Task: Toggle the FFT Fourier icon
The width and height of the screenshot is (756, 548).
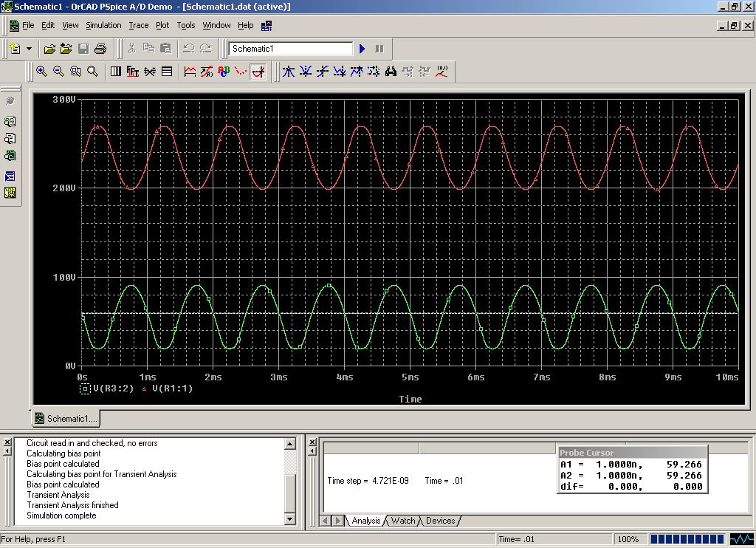Action: (133, 72)
